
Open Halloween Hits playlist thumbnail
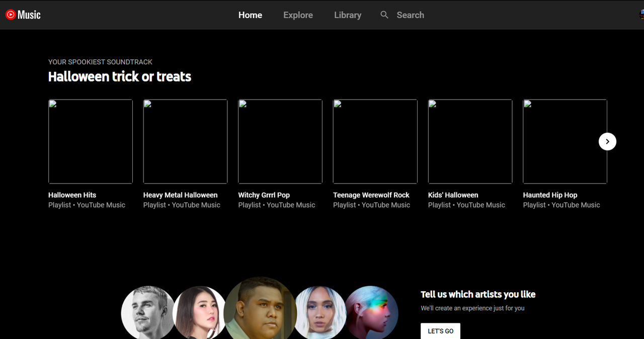91,141
